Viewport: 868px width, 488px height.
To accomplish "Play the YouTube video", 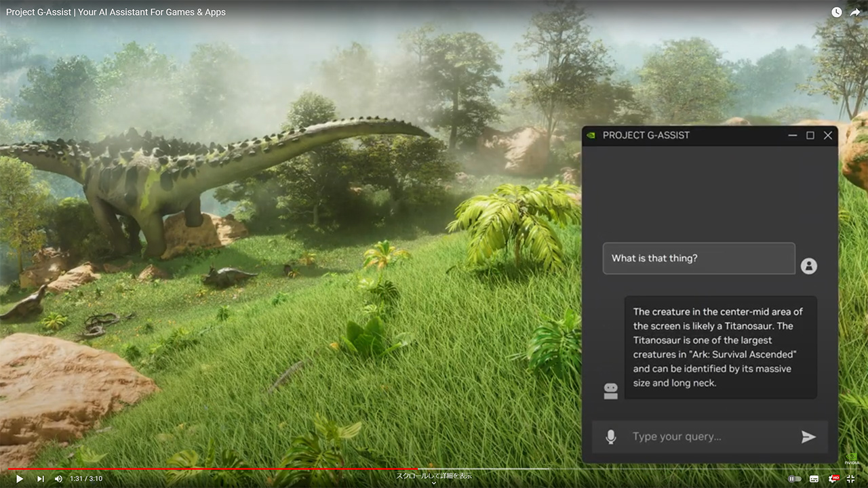I will click(20, 479).
